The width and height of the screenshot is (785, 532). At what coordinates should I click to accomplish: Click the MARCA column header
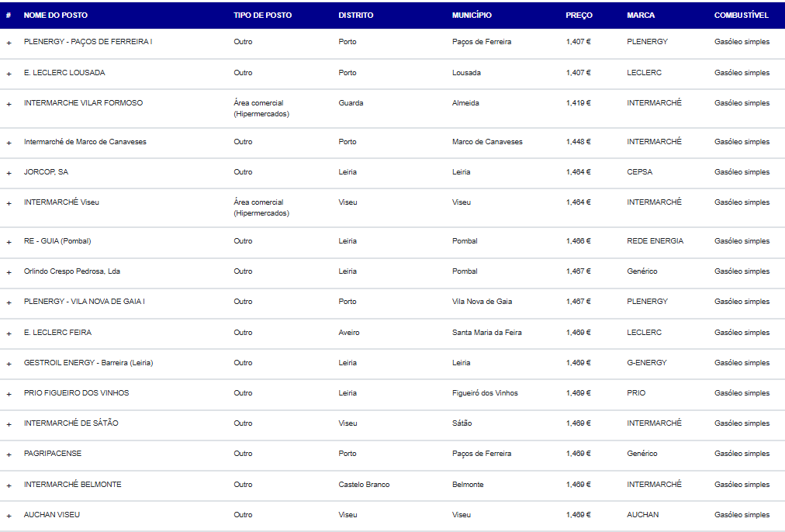[641, 16]
